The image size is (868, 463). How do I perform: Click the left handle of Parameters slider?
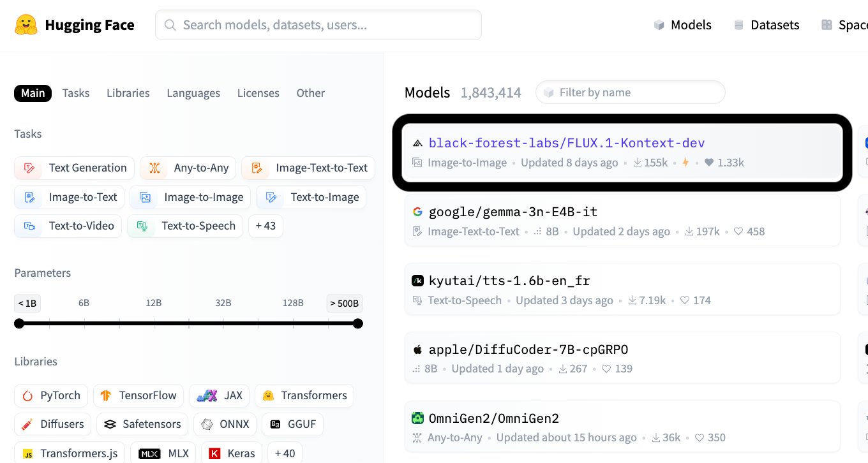click(x=19, y=323)
